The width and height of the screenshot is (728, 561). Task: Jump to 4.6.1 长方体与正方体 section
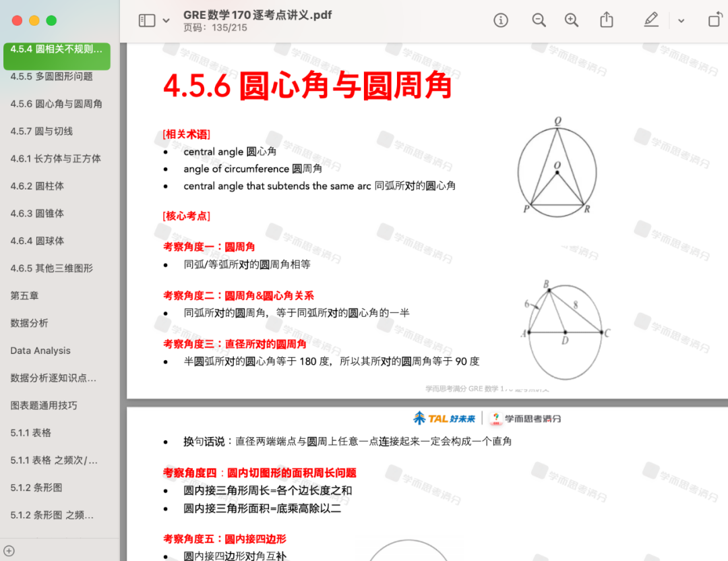tap(56, 158)
